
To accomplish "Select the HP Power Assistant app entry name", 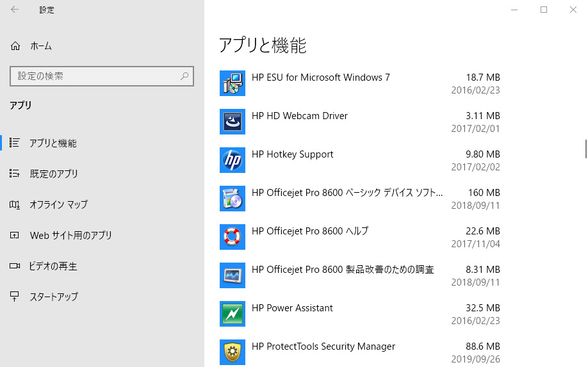I will [292, 308].
